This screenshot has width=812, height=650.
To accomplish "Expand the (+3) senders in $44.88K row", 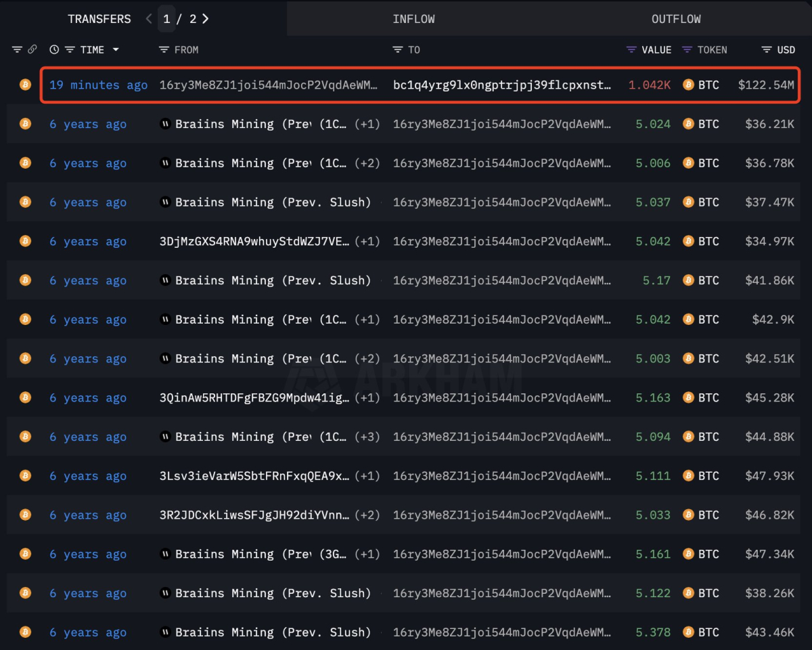I will tap(367, 437).
